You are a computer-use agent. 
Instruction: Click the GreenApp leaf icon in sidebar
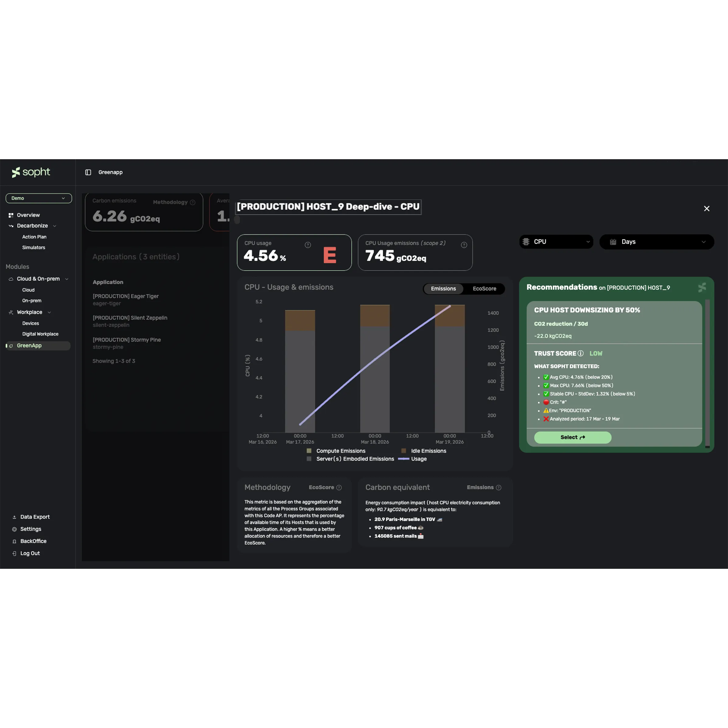(x=11, y=346)
